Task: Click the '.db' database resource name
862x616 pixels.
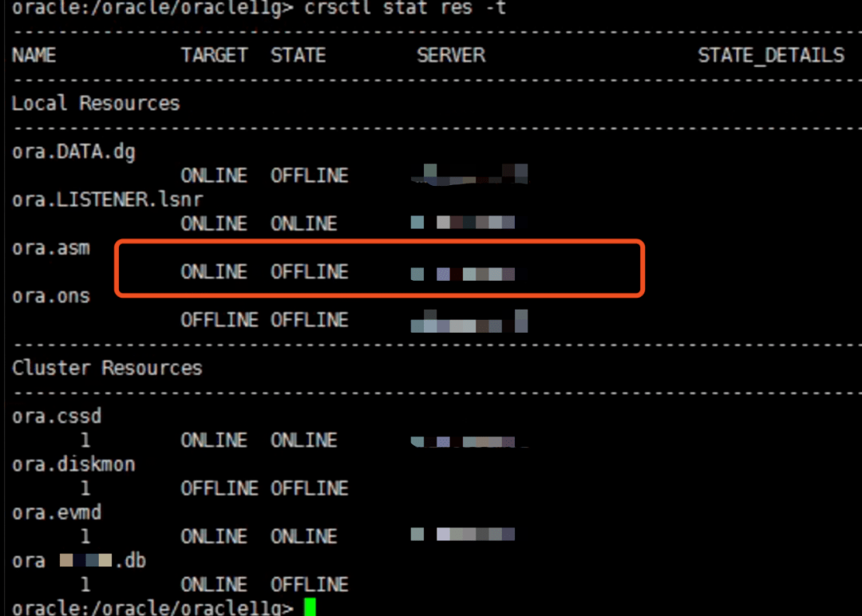Action: point(79,560)
